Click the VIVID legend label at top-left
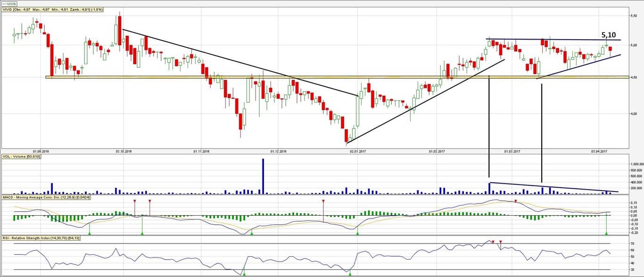Viewport: 644px width, 277px height. [9, 4]
